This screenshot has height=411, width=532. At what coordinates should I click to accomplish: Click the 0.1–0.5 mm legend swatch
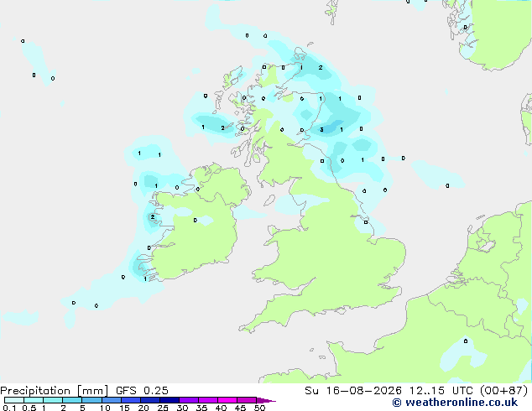(x=14, y=400)
